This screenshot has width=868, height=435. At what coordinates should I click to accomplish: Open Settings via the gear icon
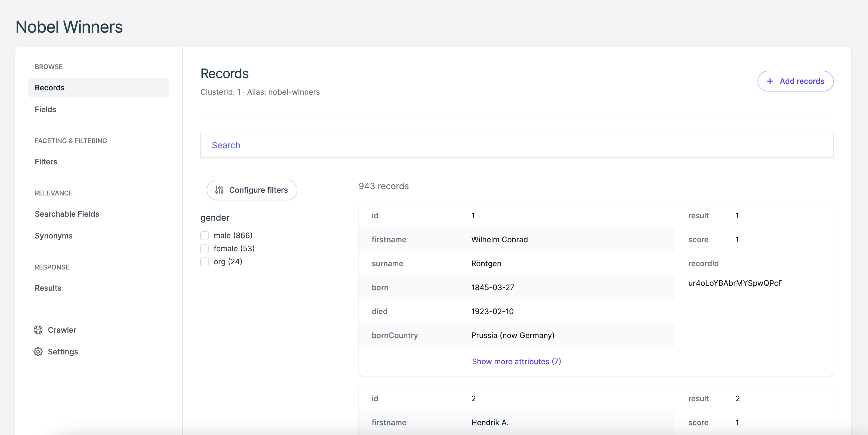click(38, 351)
